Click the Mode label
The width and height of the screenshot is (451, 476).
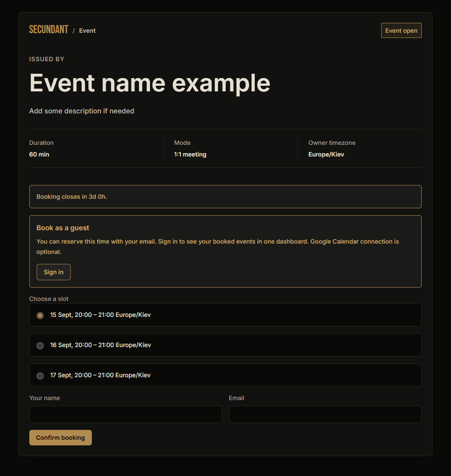pos(182,143)
